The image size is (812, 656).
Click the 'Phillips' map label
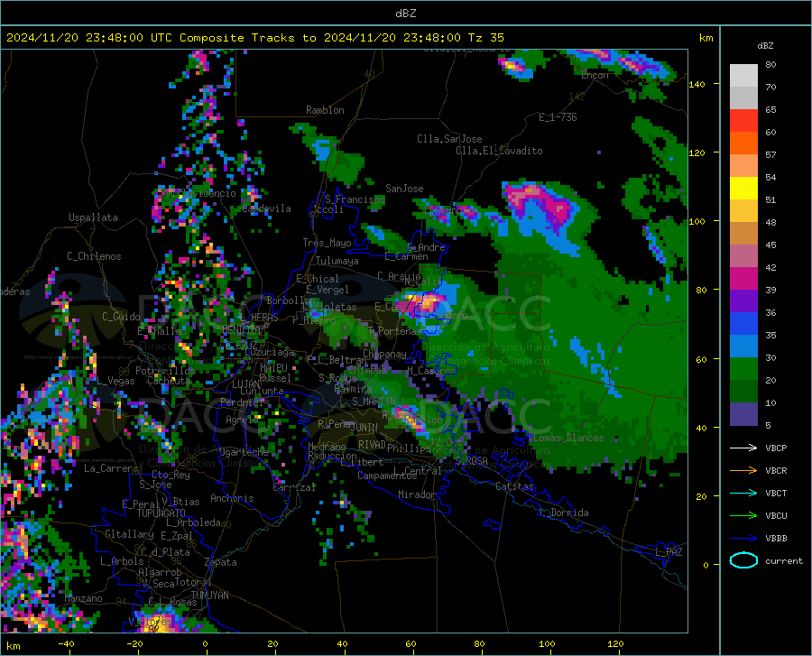pos(409,448)
